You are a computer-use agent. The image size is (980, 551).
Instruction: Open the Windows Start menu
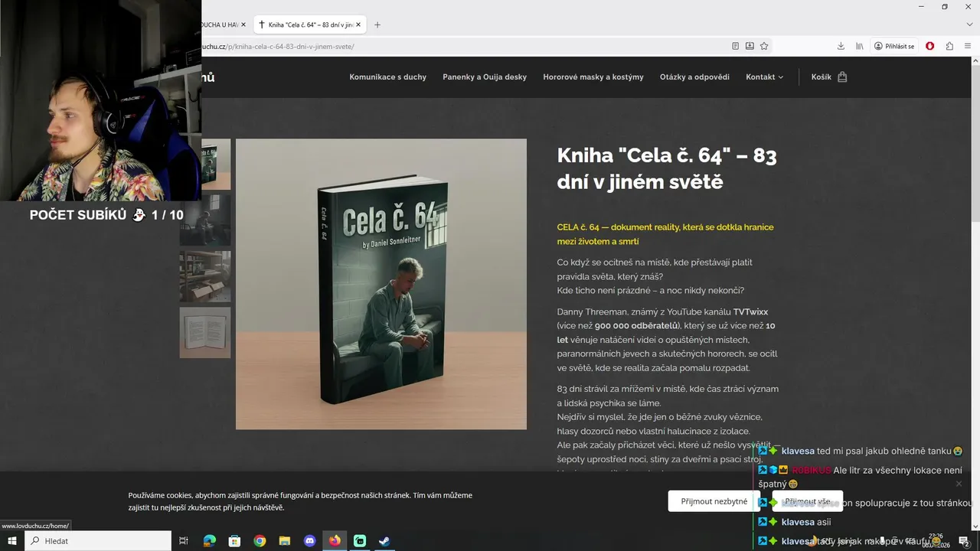pyautogui.click(x=12, y=541)
